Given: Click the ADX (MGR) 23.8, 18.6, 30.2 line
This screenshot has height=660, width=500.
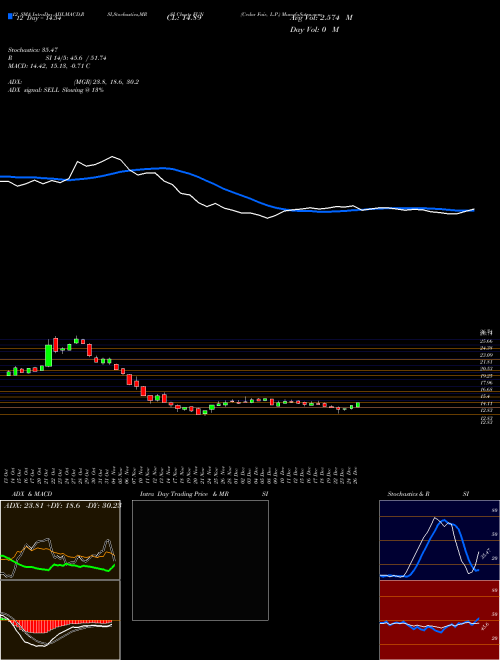Looking at the screenshot, I should coord(74,82).
